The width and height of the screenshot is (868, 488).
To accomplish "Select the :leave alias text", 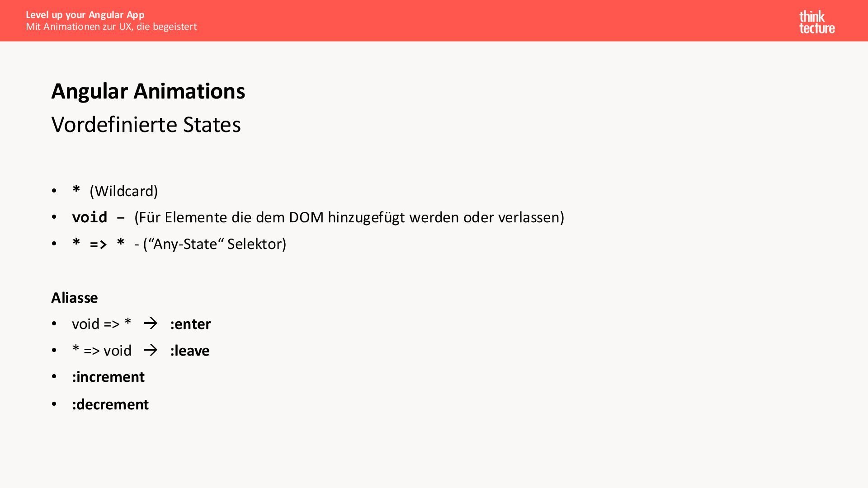I will (190, 351).
